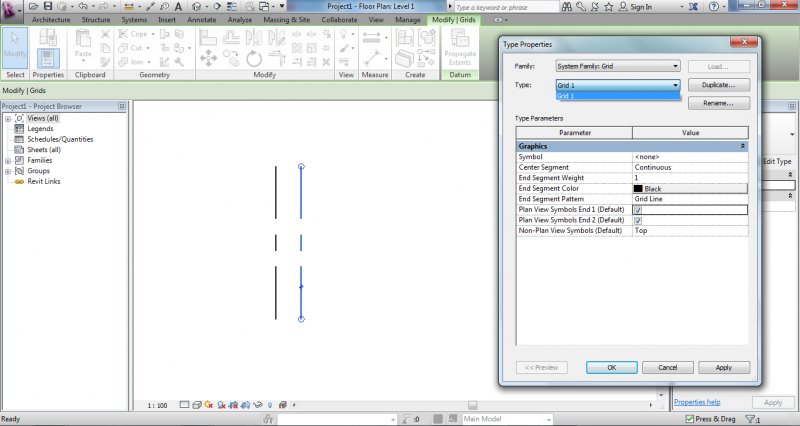Open the Properties help link
The height and width of the screenshot is (426, 800).
coord(697,402)
